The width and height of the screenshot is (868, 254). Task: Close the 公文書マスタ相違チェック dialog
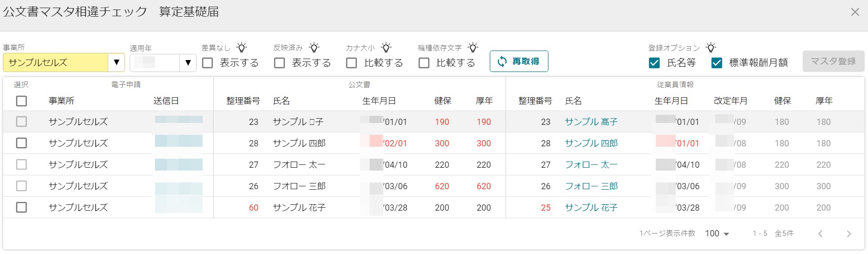[855, 12]
